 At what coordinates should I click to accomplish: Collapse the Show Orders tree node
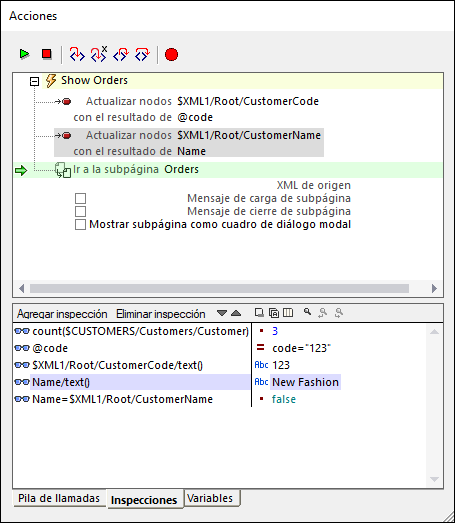coord(34,81)
